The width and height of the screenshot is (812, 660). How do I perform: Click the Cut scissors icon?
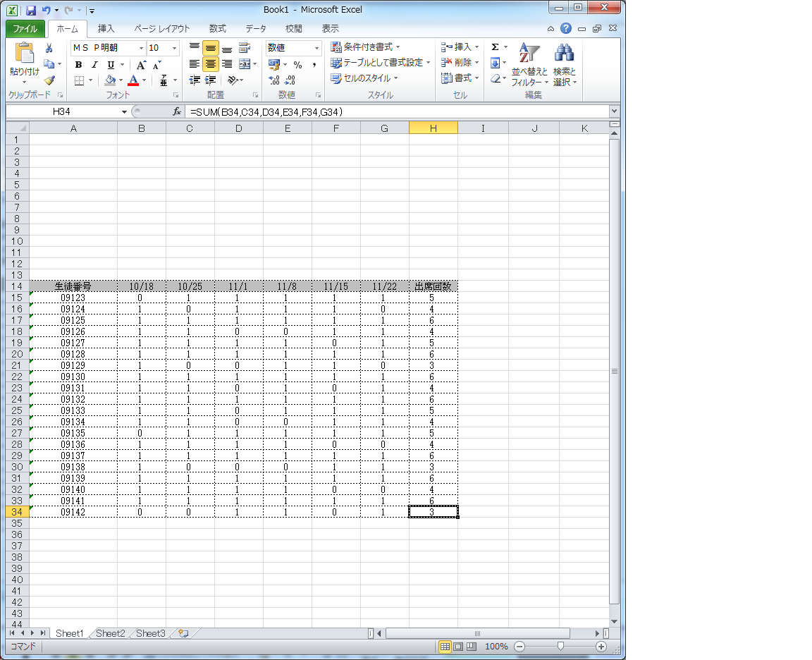coord(49,48)
